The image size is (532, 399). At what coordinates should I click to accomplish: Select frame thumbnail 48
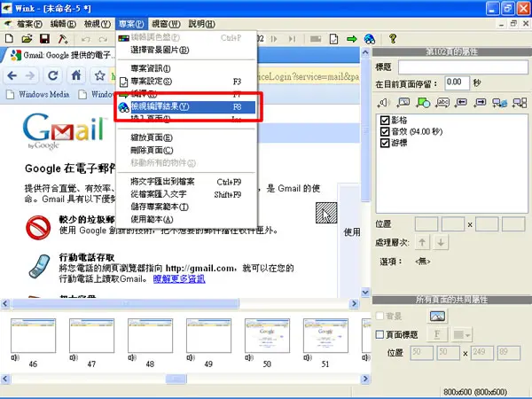[x=150, y=335]
